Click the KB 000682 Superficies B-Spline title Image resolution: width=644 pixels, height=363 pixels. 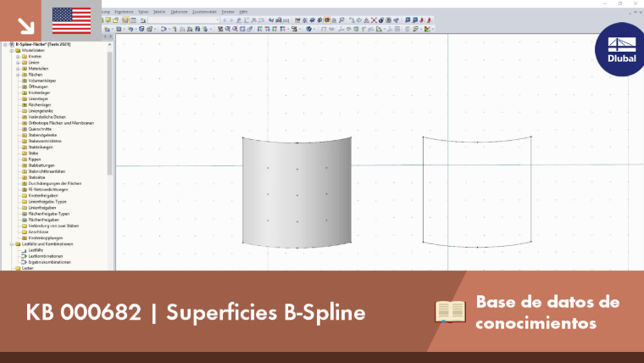click(196, 312)
